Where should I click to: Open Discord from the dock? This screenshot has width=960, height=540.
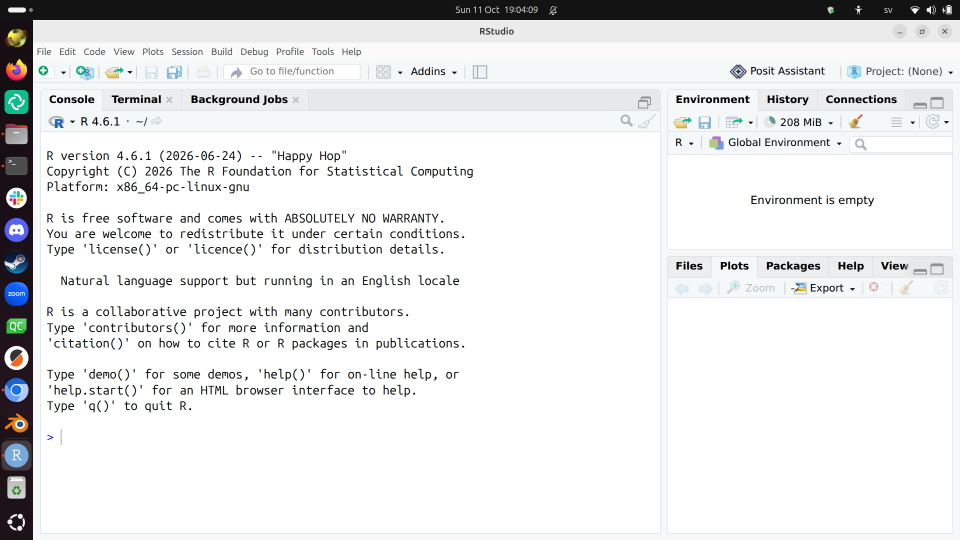17,230
